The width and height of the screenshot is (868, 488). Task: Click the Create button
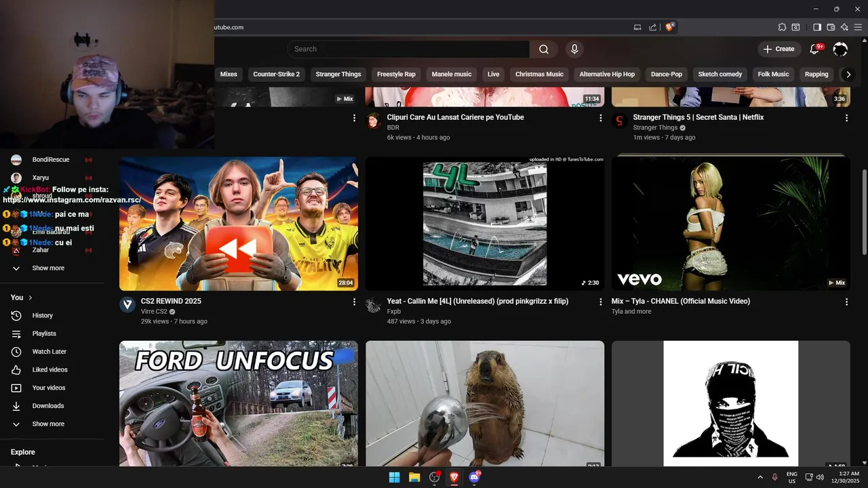[x=778, y=49]
